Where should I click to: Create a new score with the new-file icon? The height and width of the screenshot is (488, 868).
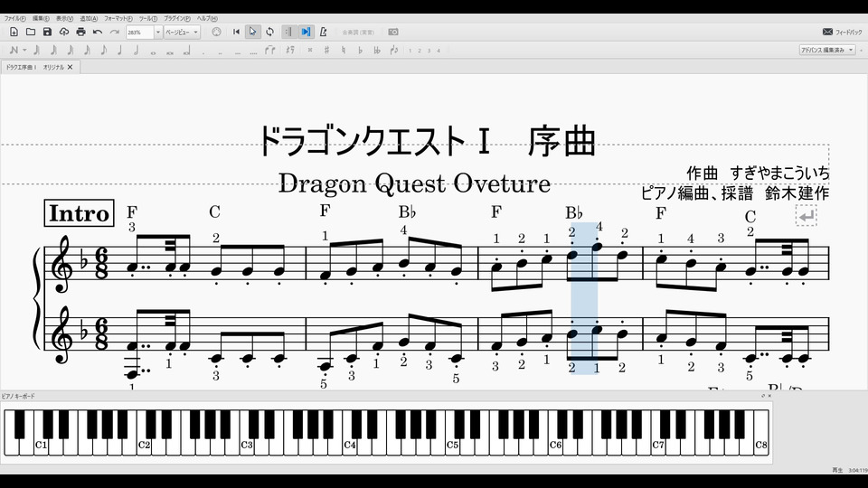[x=14, y=33]
